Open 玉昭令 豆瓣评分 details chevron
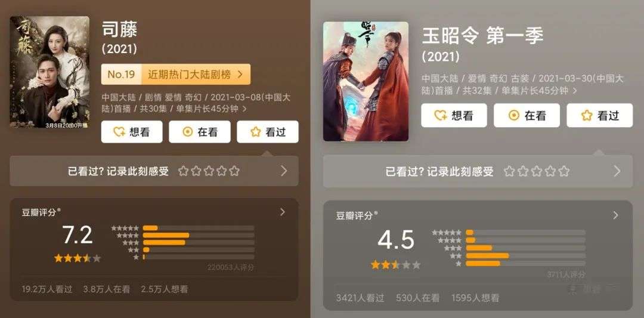 click(615, 215)
